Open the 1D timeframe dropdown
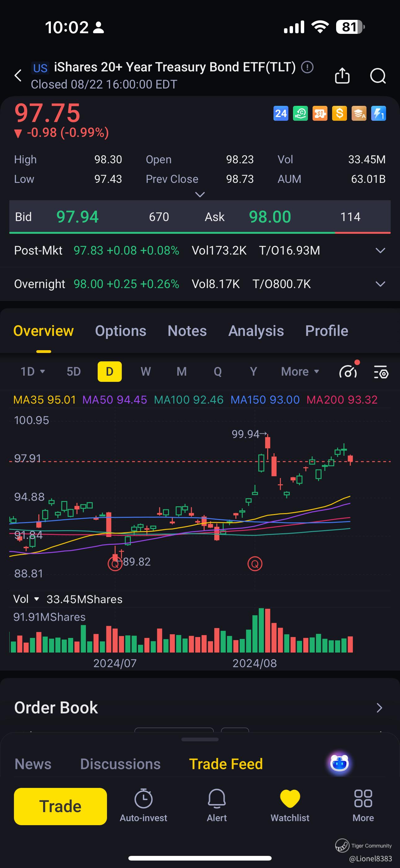This screenshot has height=868, width=400. (33, 371)
